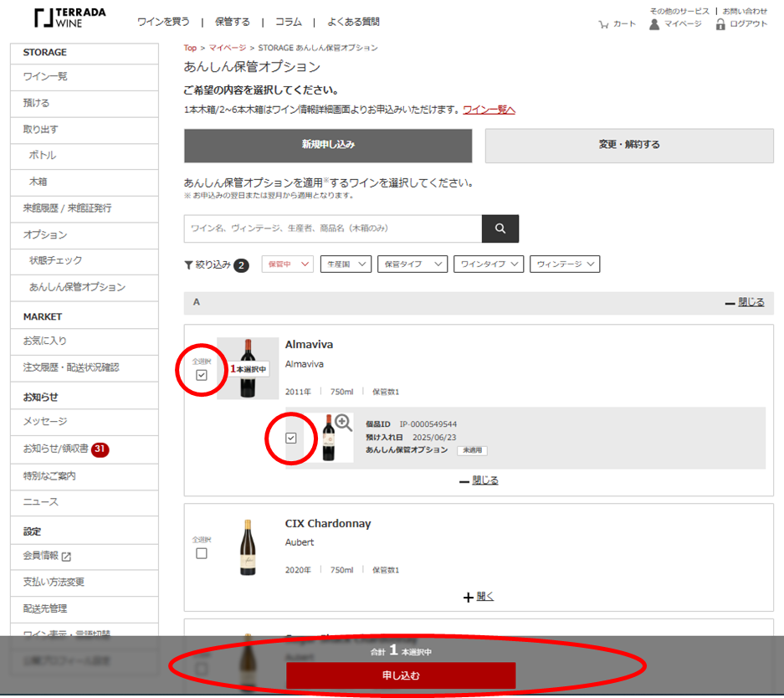
Task: Open お気に入り in the sidebar
Action: point(85,341)
